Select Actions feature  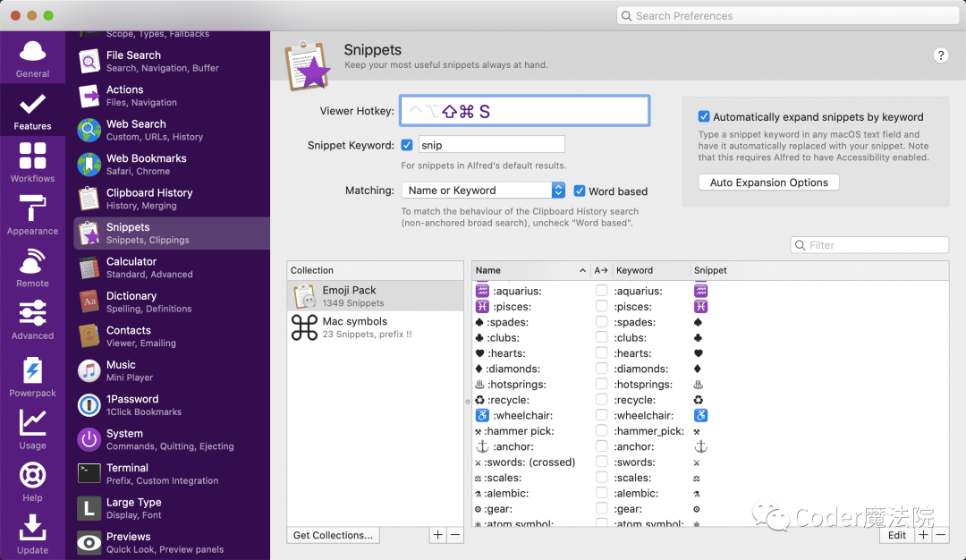coord(172,96)
